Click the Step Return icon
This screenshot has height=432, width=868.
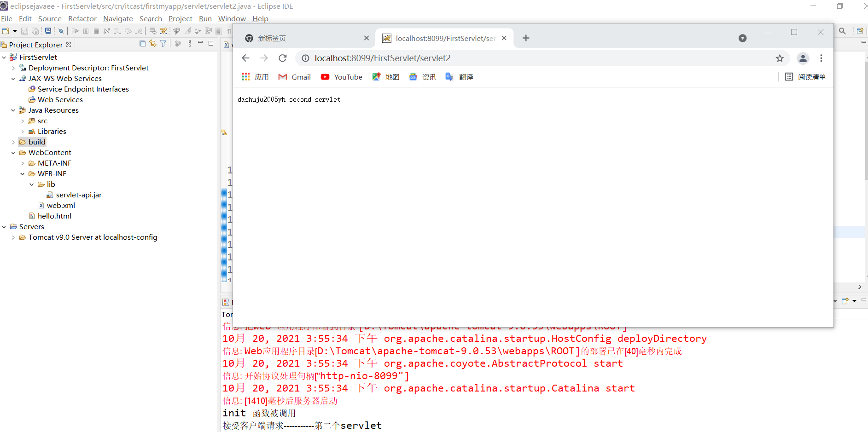coord(139,31)
